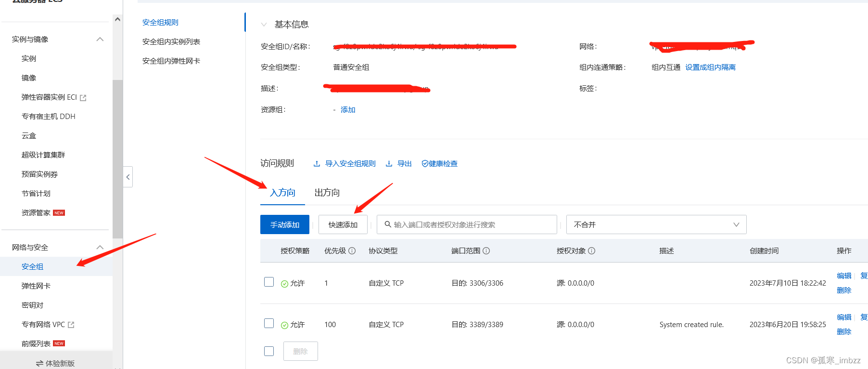868x369 pixels.
Task: Click the 手动添加 button
Action: [285, 224]
